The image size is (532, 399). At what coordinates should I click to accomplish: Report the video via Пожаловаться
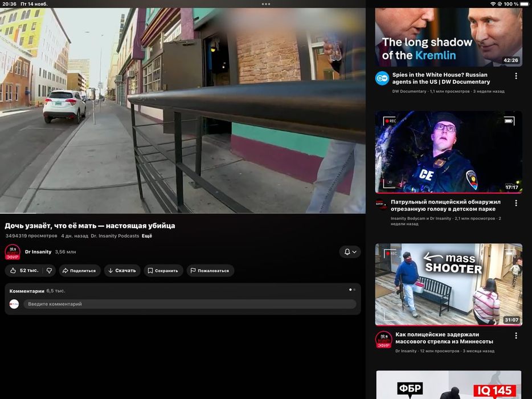[210, 271]
